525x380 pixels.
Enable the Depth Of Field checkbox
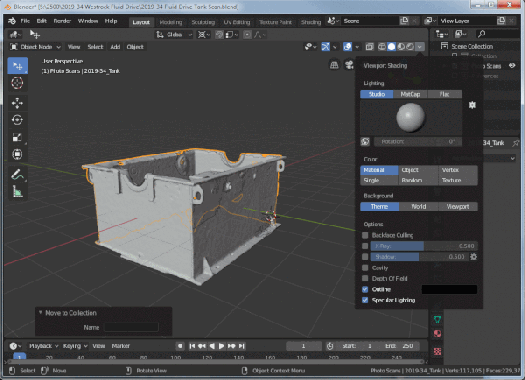click(365, 279)
